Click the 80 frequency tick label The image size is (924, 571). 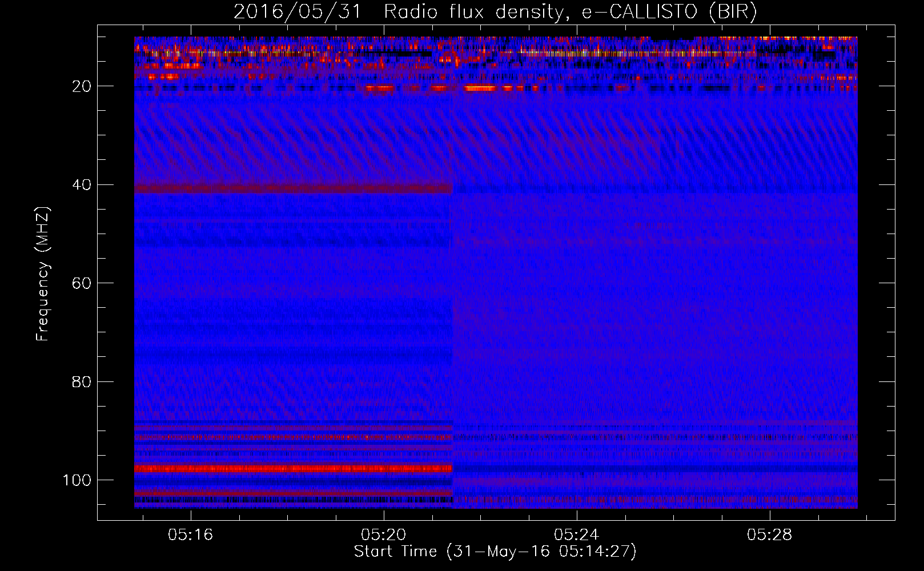point(81,381)
